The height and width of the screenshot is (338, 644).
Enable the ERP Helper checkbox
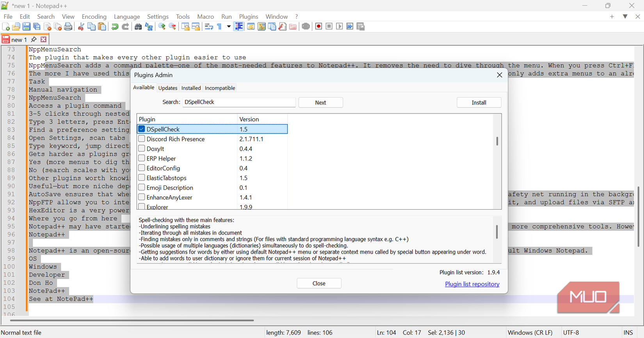(x=142, y=158)
